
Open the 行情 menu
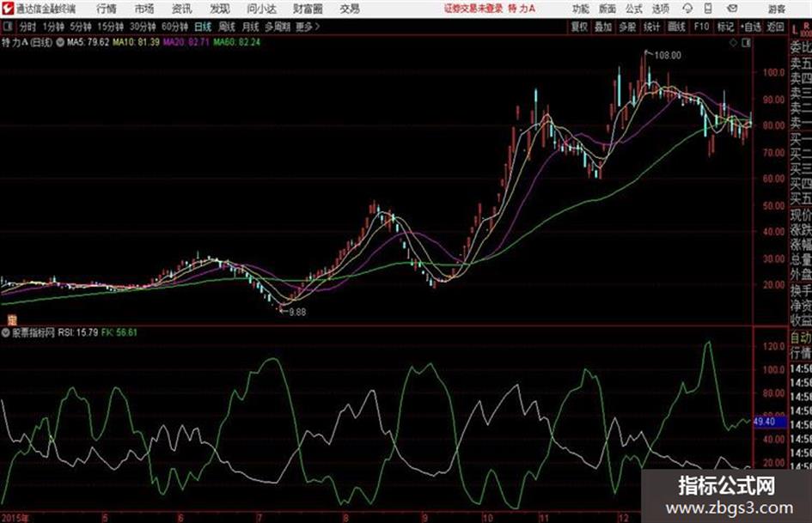coord(107,9)
